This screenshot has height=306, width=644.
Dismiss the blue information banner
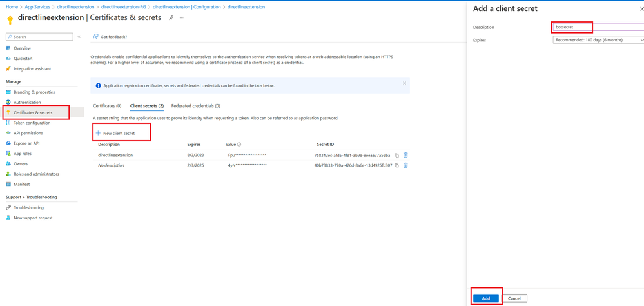(x=404, y=83)
